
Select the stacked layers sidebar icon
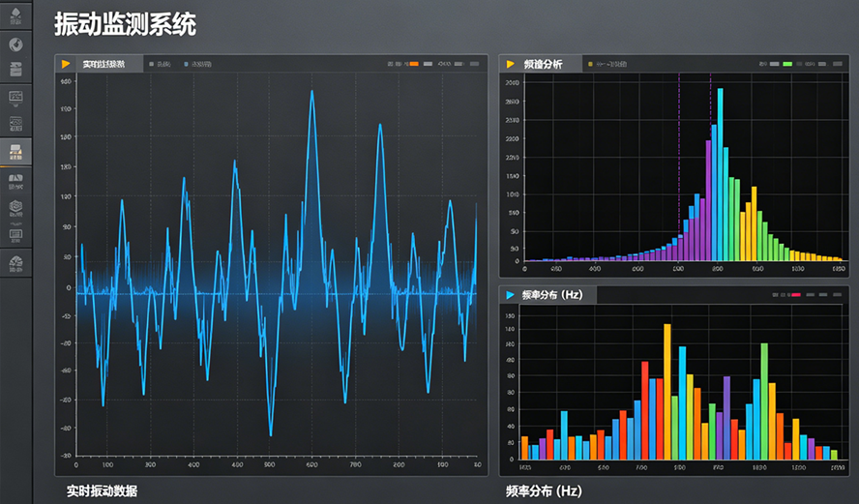(15, 70)
